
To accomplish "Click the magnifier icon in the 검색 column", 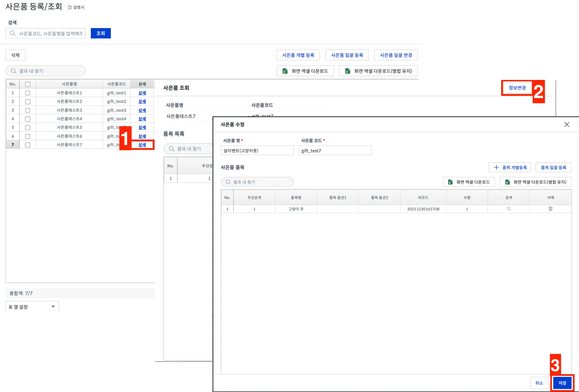I will point(508,209).
